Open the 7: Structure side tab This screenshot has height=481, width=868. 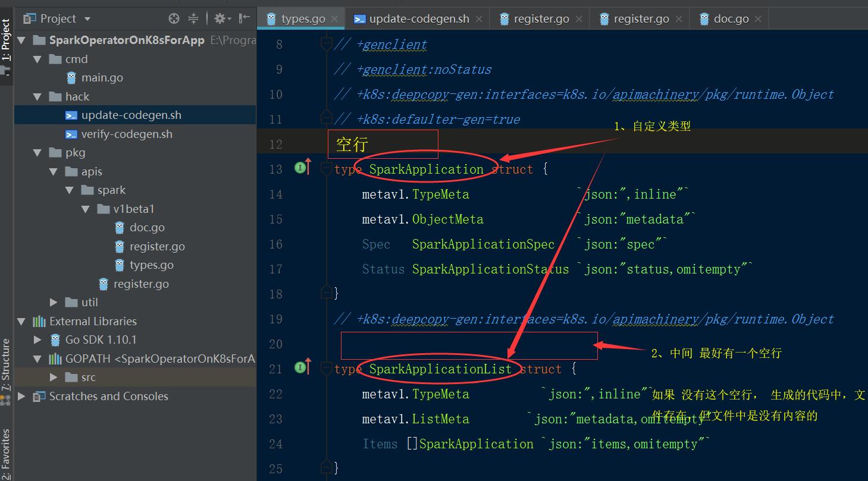click(6, 364)
